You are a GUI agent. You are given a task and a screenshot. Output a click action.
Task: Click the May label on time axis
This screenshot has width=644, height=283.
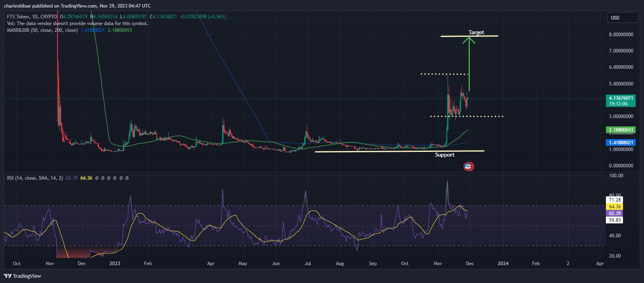click(x=243, y=264)
